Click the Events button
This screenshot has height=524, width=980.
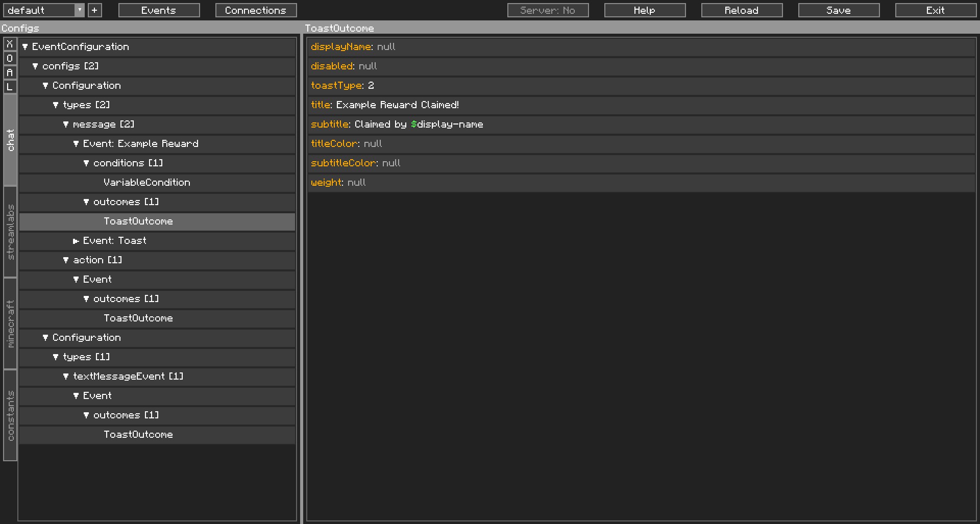159,10
